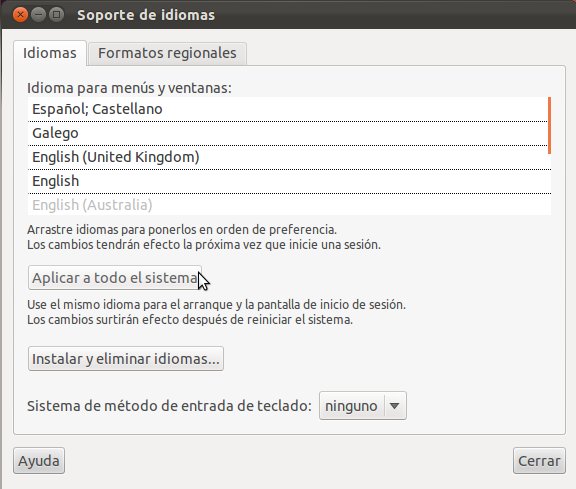
Task: Close window with red title bar button
Action: (20, 15)
